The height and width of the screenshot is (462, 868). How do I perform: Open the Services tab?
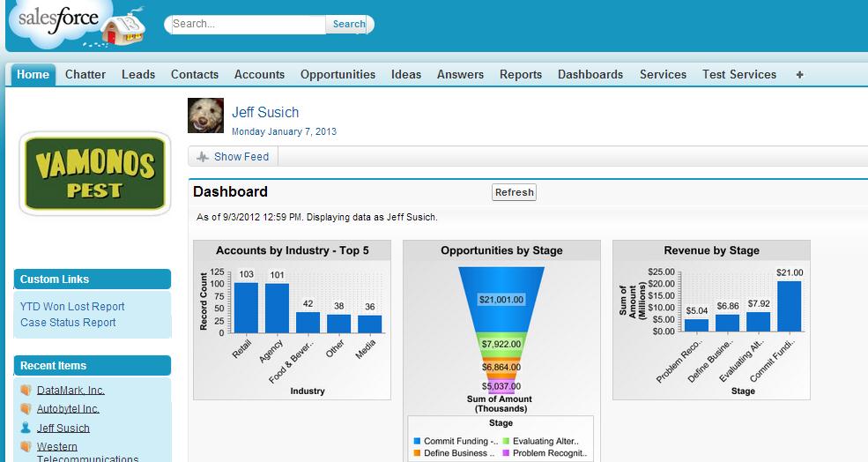pos(663,75)
